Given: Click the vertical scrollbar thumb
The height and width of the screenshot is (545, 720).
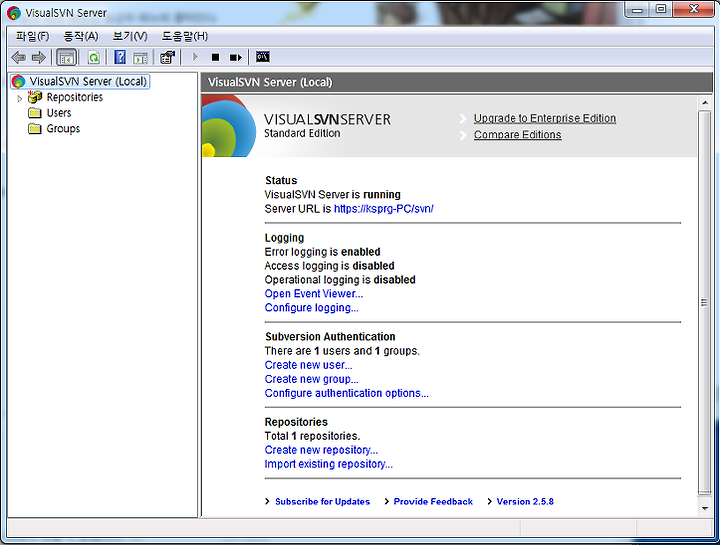Looking at the screenshot, I should [704, 302].
